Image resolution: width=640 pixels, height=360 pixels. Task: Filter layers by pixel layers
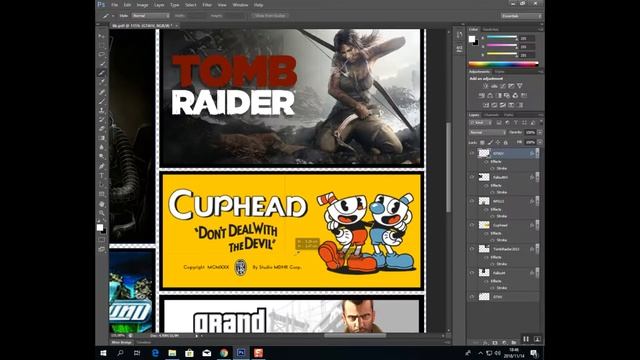(x=499, y=123)
